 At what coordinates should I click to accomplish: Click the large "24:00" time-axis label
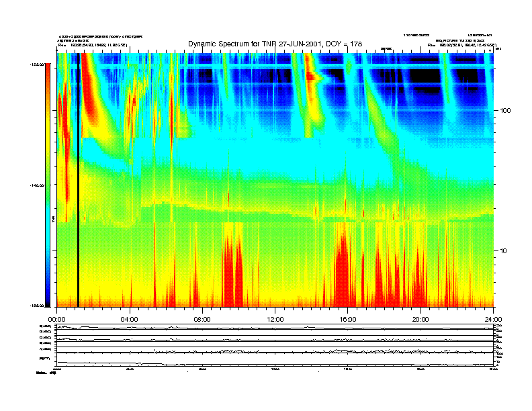(x=493, y=320)
